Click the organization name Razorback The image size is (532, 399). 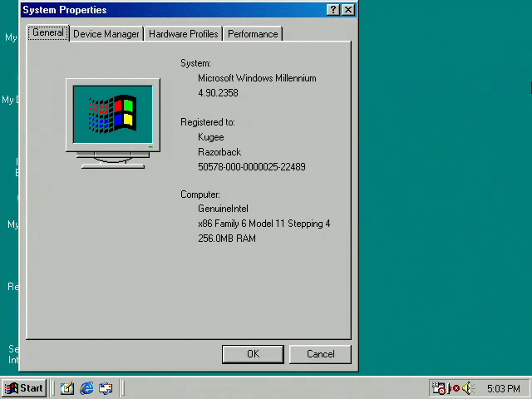pyautogui.click(x=219, y=152)
